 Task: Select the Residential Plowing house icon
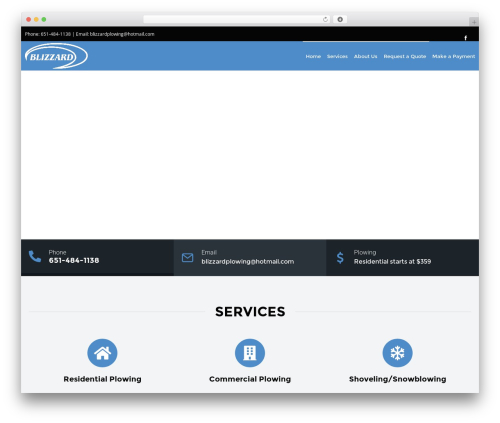[x=102, y=353]
